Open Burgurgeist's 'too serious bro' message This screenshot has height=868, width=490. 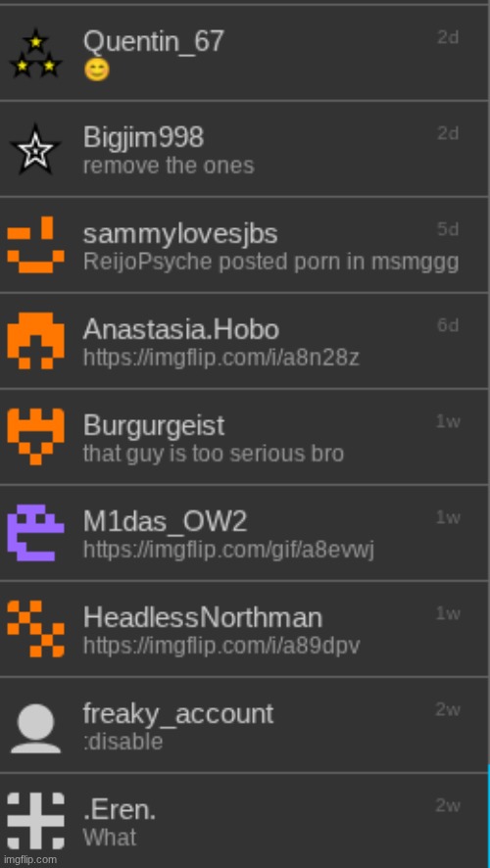point(214,454)
